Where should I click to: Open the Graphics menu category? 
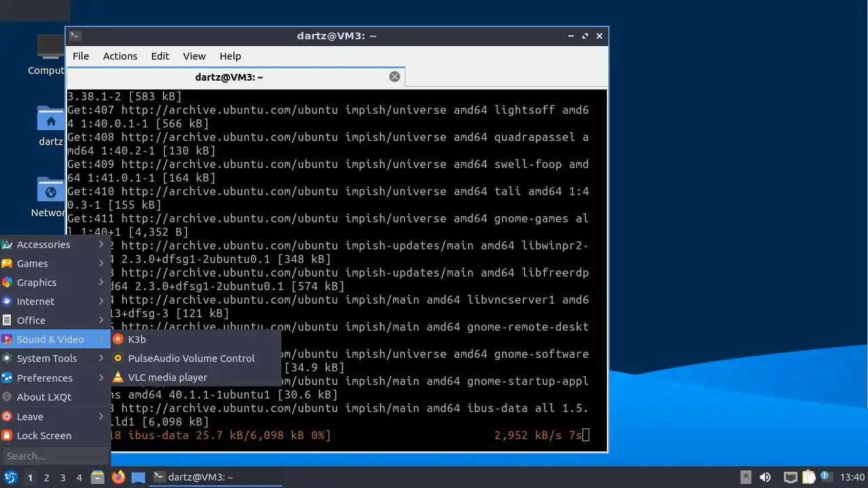click(55, 282)
